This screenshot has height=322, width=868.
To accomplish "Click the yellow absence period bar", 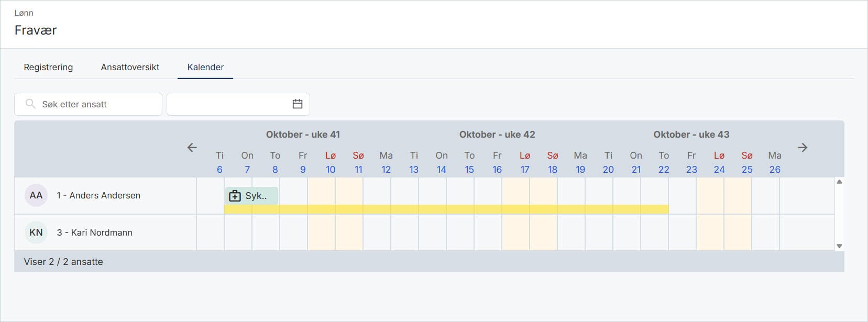I will click(x=446, y=209).
